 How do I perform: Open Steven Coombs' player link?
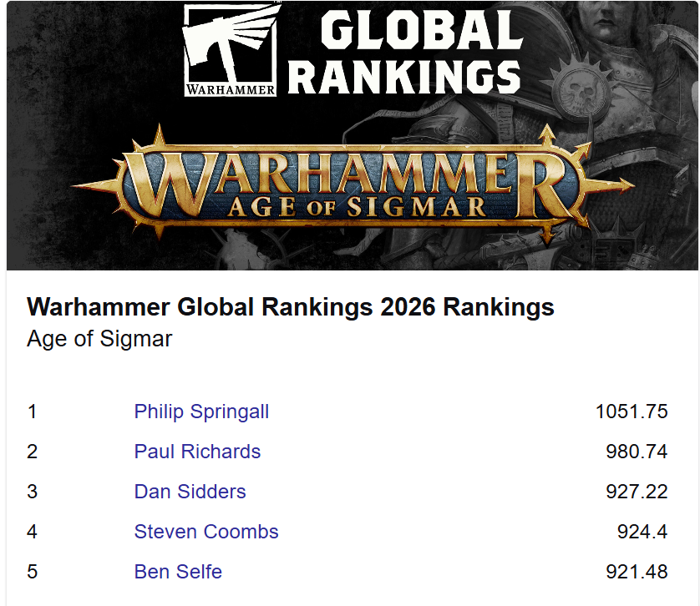point(206,532)
